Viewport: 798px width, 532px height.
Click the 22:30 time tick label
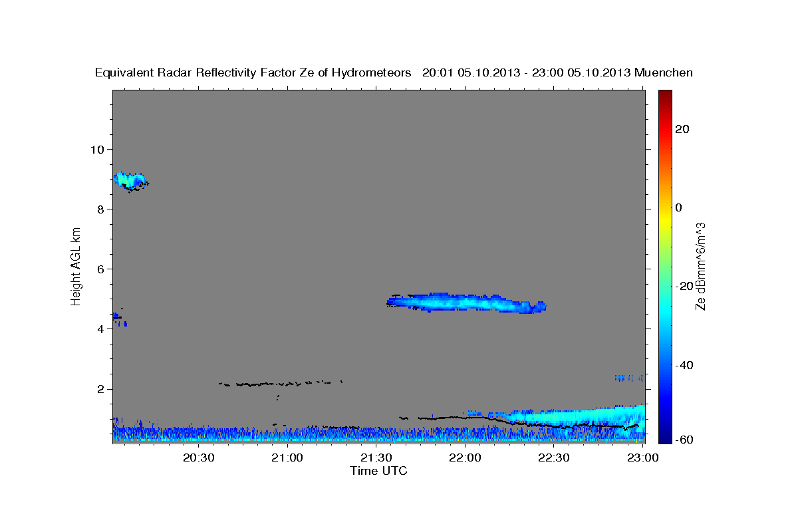coord(554,458)
